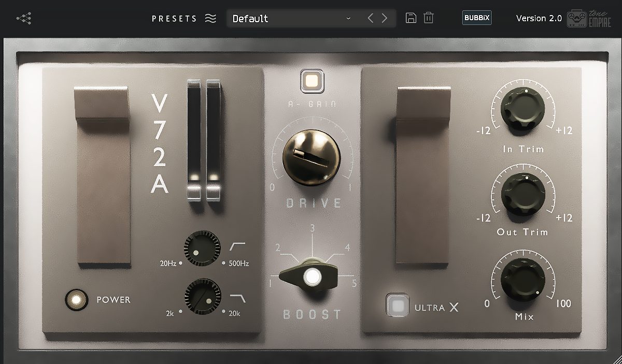Screen dimensions: 622x364
Task: Click the Version 2.0 text
Action: tap(539, 18)
